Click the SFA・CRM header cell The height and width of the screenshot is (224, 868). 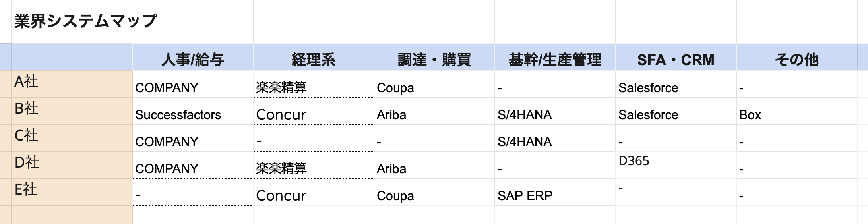676,60
